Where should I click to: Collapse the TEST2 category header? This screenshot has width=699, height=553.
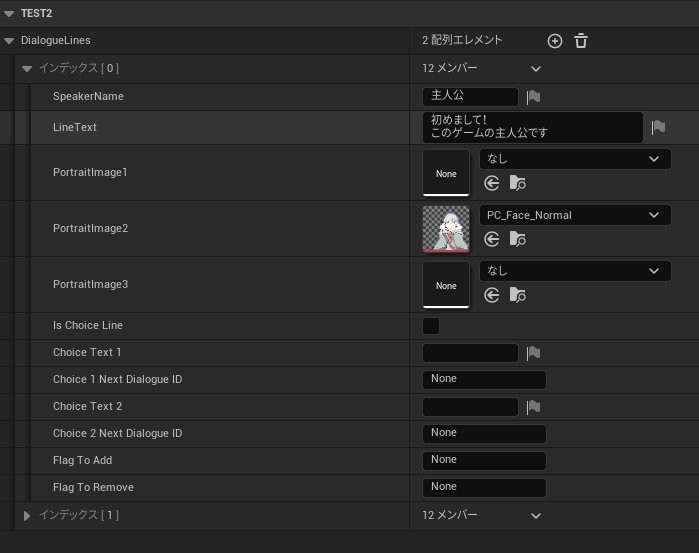tap(10, 13)
